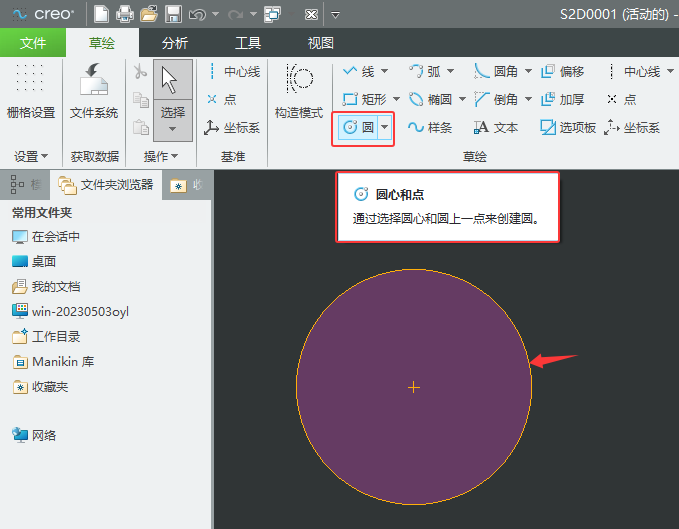This screenshot has height=529, width=679.
Task: Click the Windows switch icon in top toolbar
Action: (272, 14)
